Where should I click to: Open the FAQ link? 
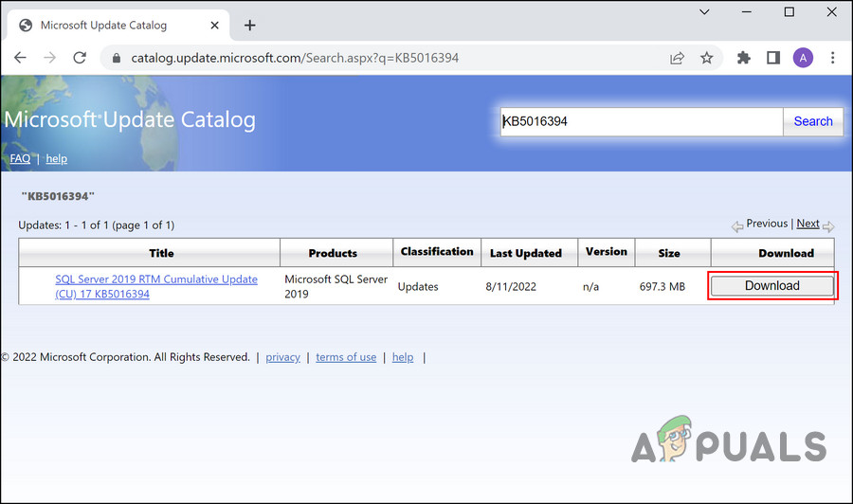pos(20,159)
